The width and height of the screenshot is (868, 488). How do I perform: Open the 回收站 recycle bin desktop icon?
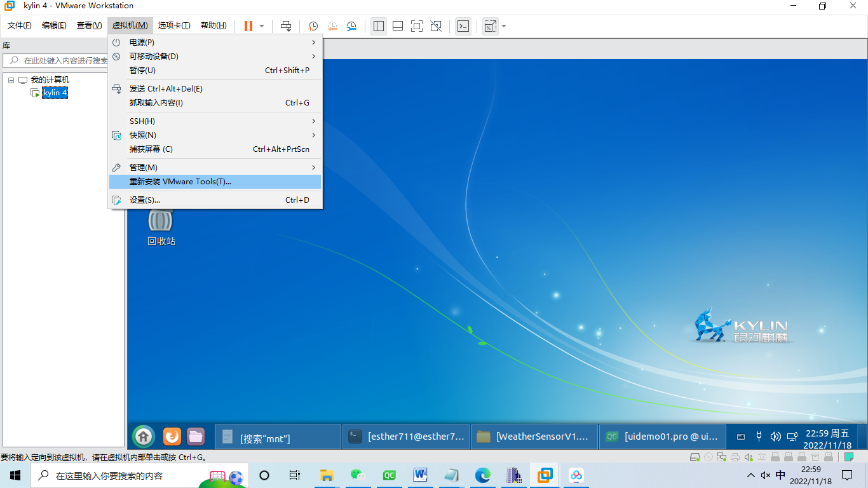pyautogui.click(x=161, y=227)
